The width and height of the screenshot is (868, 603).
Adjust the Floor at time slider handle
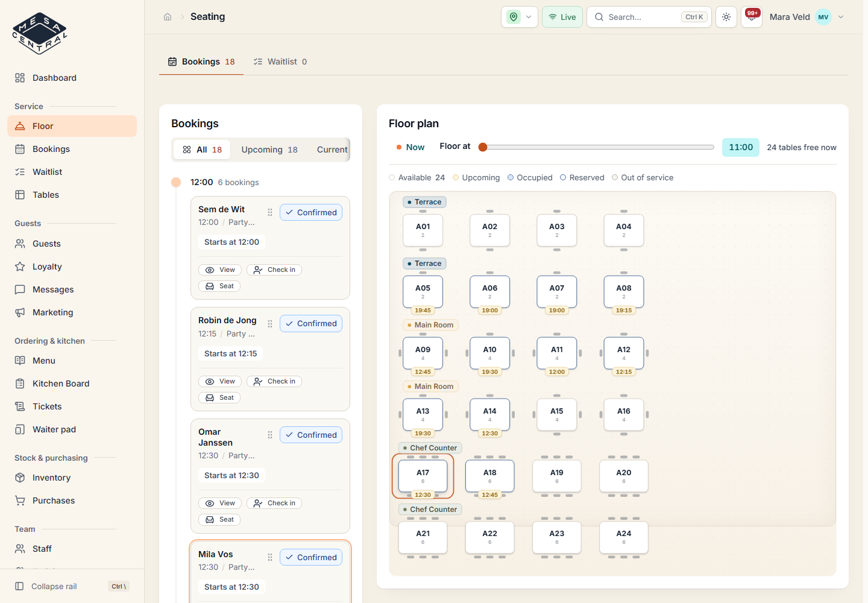(483, 147)
